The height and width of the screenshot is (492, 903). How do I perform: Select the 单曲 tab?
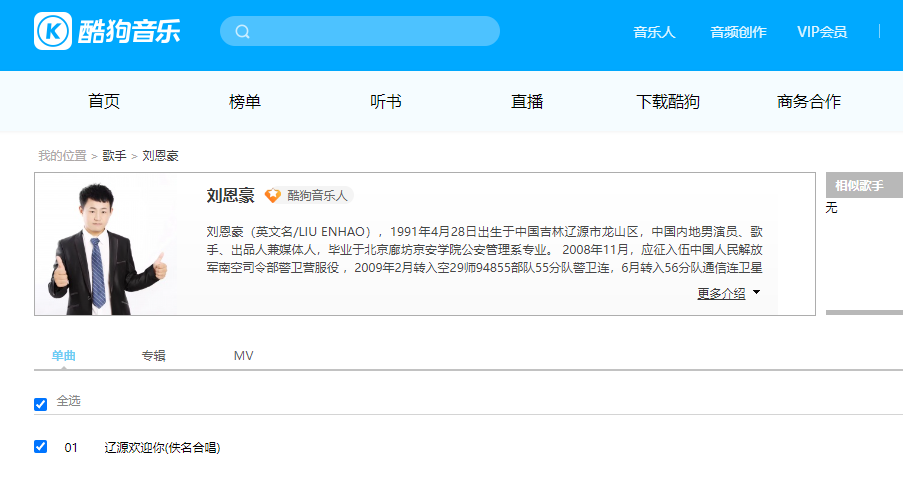64,356
